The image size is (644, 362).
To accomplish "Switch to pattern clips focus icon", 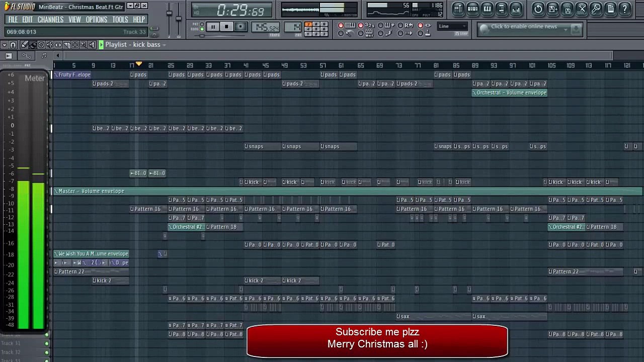I will point(44,56).
